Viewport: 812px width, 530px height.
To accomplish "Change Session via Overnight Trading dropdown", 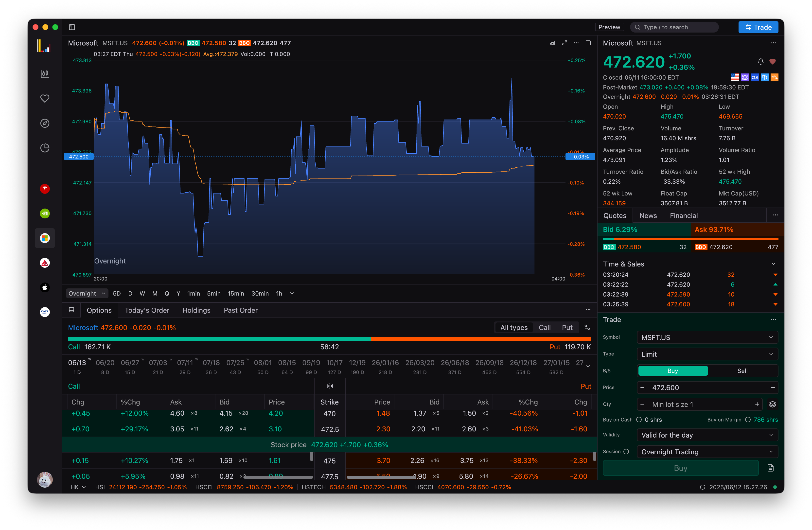I will [707, 452].
